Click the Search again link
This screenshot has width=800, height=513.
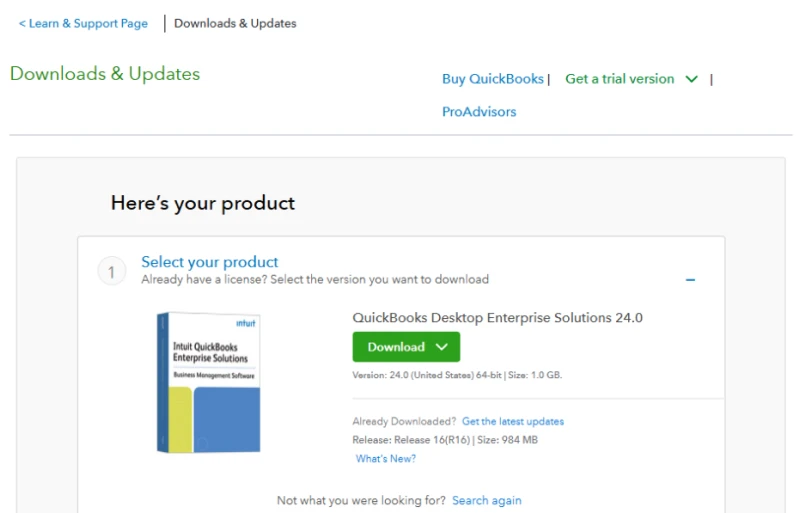(x=487, y=501)
